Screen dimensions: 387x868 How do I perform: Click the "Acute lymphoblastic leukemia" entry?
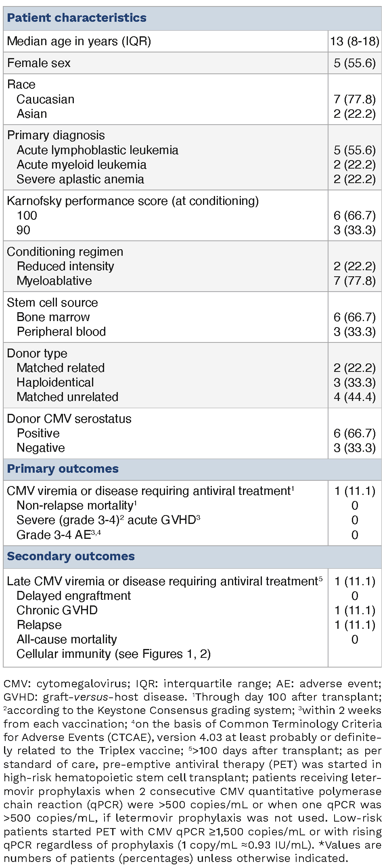[97, 150]
